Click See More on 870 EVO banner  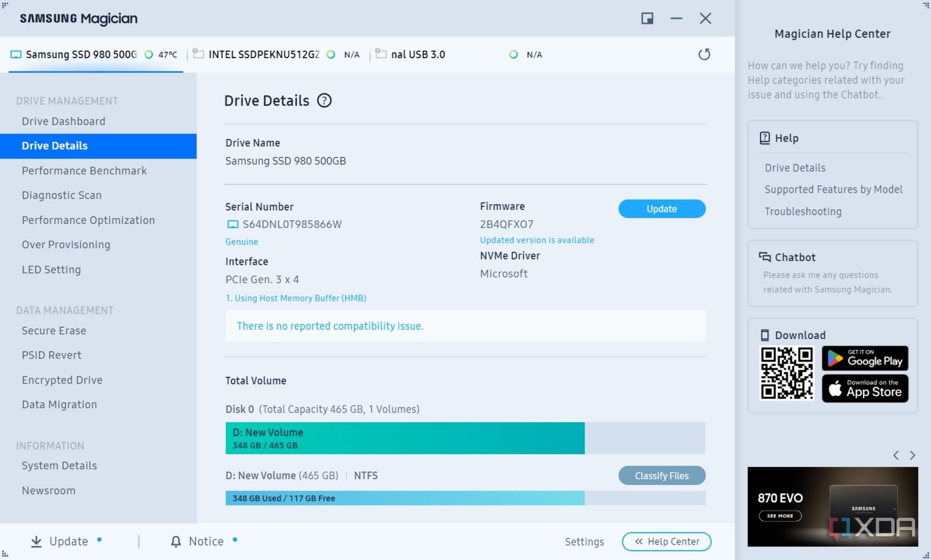[x=780, y=516]
